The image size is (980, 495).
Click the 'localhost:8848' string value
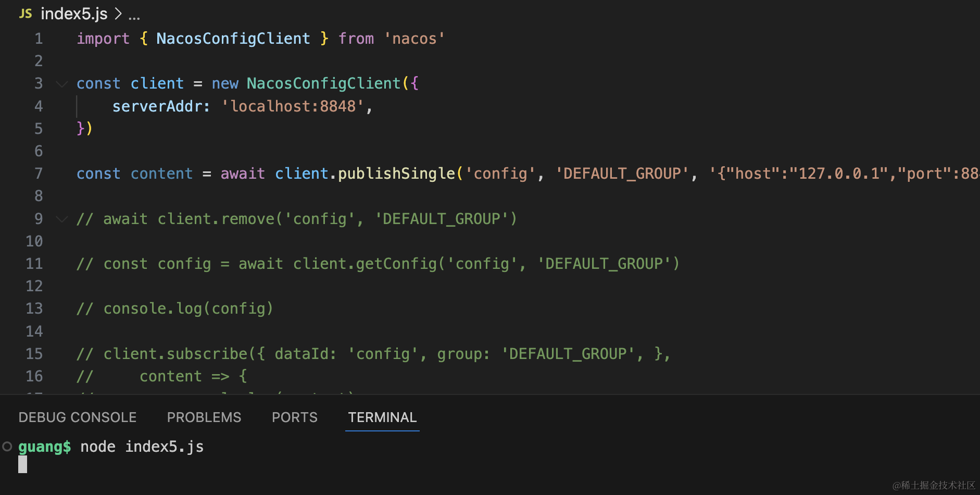[x=293, y=106]
